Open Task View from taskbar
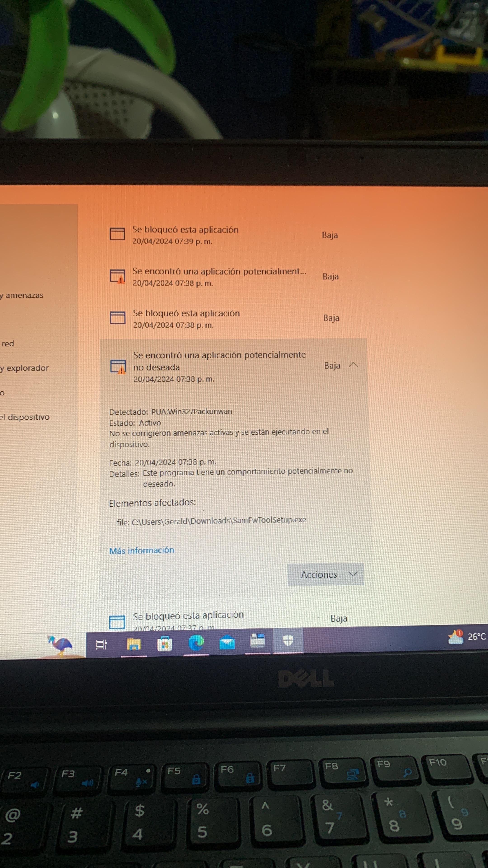 (x=101, y=644)
